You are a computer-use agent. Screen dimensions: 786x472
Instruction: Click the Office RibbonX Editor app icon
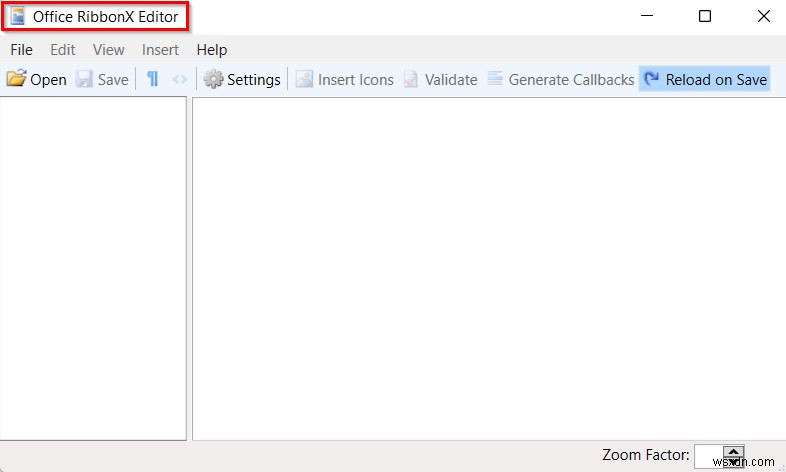point(18,17)
